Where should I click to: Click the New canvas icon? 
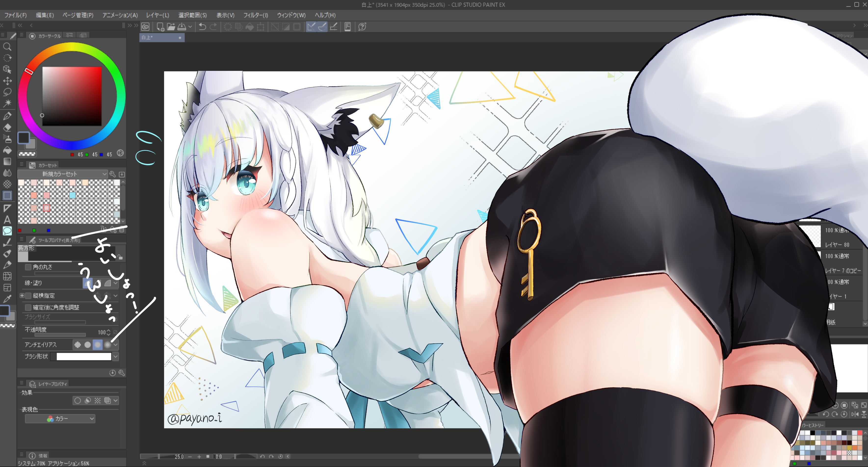(x=160, y=27)
